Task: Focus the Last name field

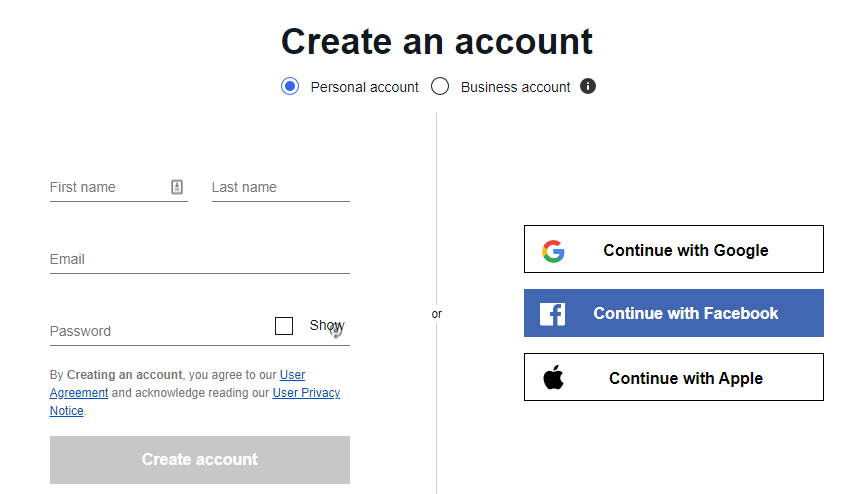Action: pyautogui.click(x=281, y=188)
